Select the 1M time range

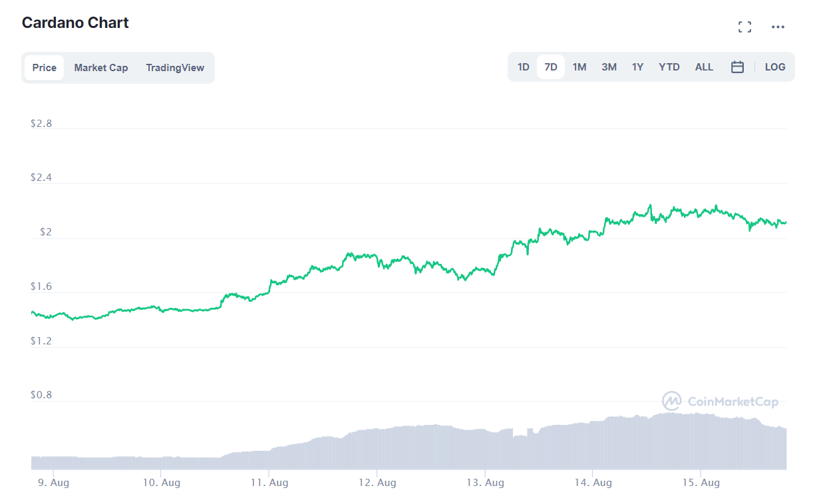click(579, 66)
